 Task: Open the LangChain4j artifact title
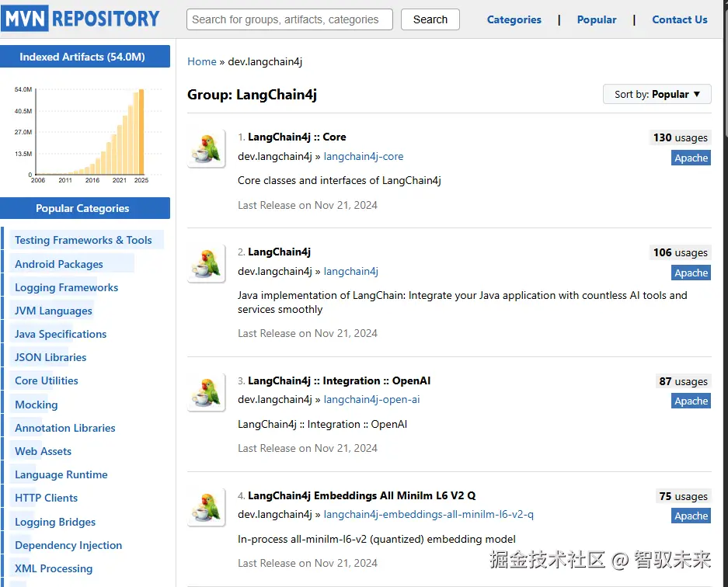[x=280, y=252]
